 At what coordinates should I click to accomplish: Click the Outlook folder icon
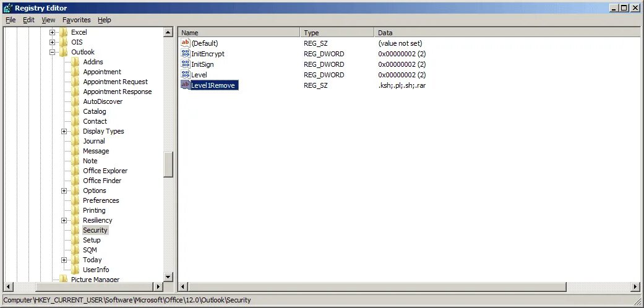(64, 52)
